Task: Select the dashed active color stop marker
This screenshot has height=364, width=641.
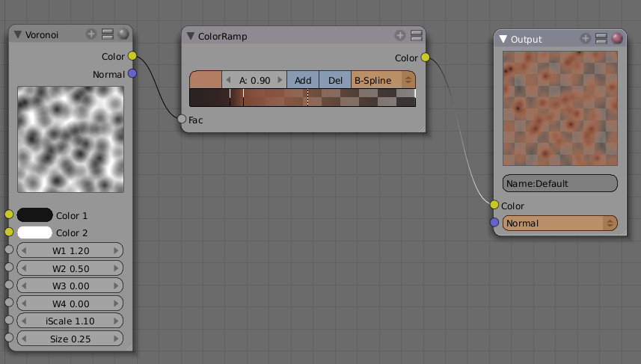Action: 308,98
